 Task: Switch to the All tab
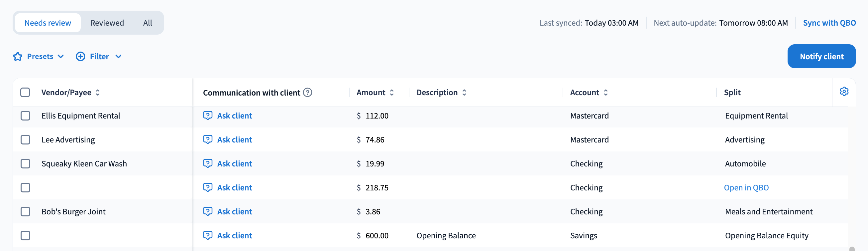(147, 23)
